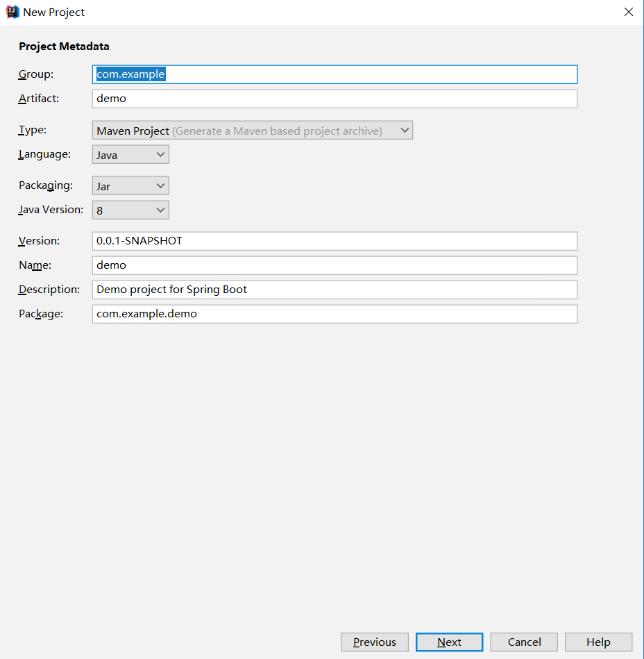Expand the Language dropdown showing Java
The height and width of the screenshot is (659, 644).
(x=130, y=155)
